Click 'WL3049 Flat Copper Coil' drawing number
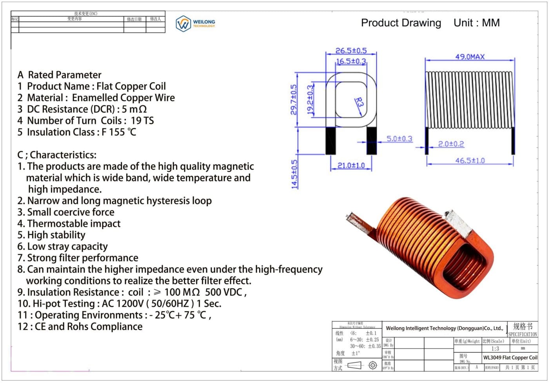The image size is (554, 392). (510, 358)
